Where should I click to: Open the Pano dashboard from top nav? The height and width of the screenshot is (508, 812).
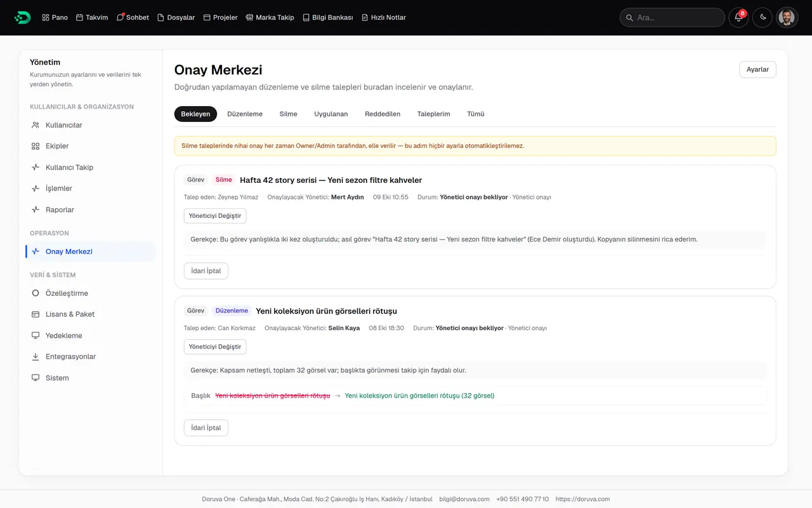(55, 18)
